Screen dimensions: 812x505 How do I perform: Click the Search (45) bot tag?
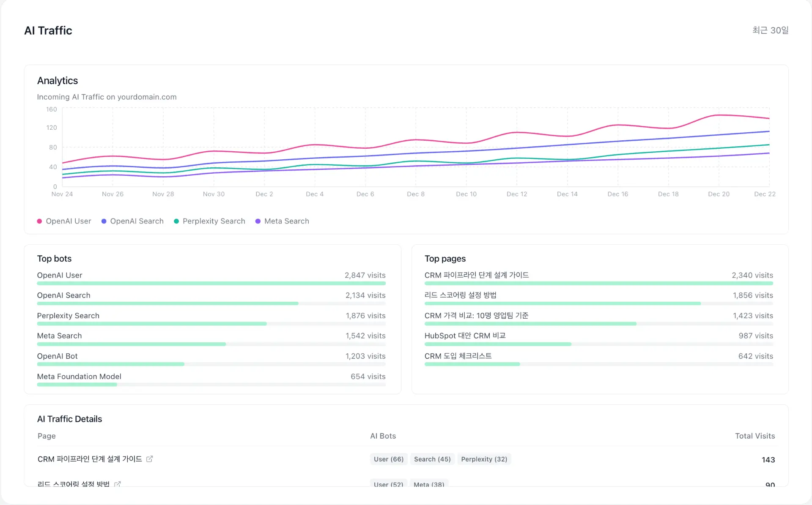point(432,459)
